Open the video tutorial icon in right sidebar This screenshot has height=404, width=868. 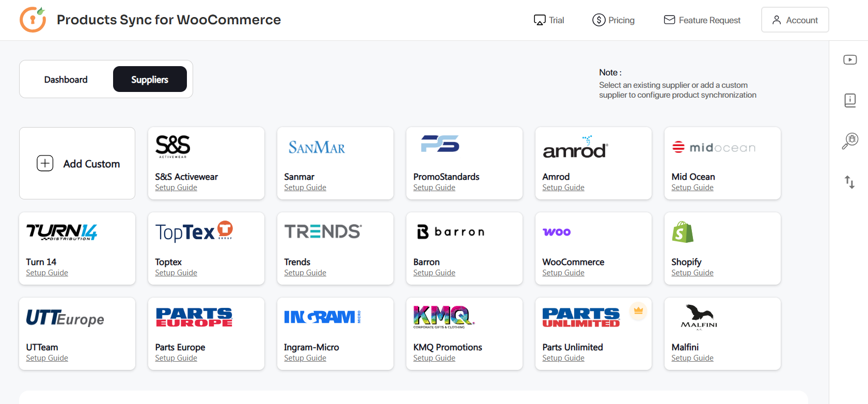850,60
